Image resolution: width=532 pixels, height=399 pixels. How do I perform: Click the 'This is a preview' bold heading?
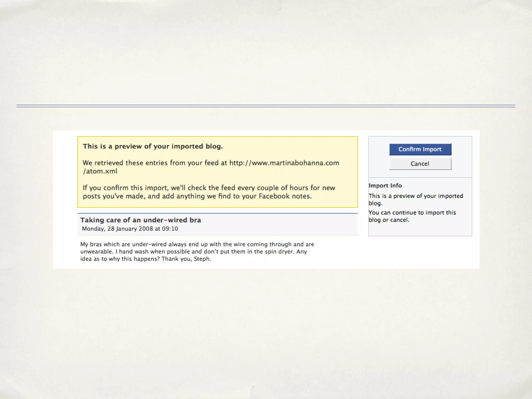coord(152,146)
